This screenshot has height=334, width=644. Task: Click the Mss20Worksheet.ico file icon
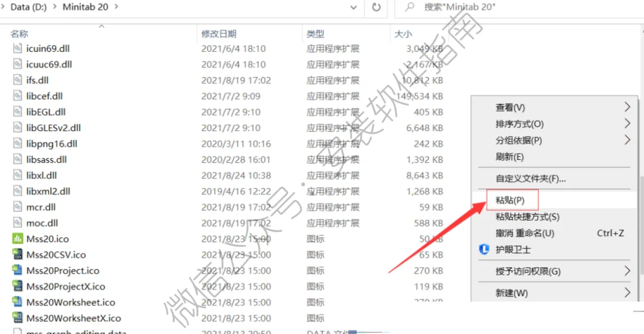[17, 302]
